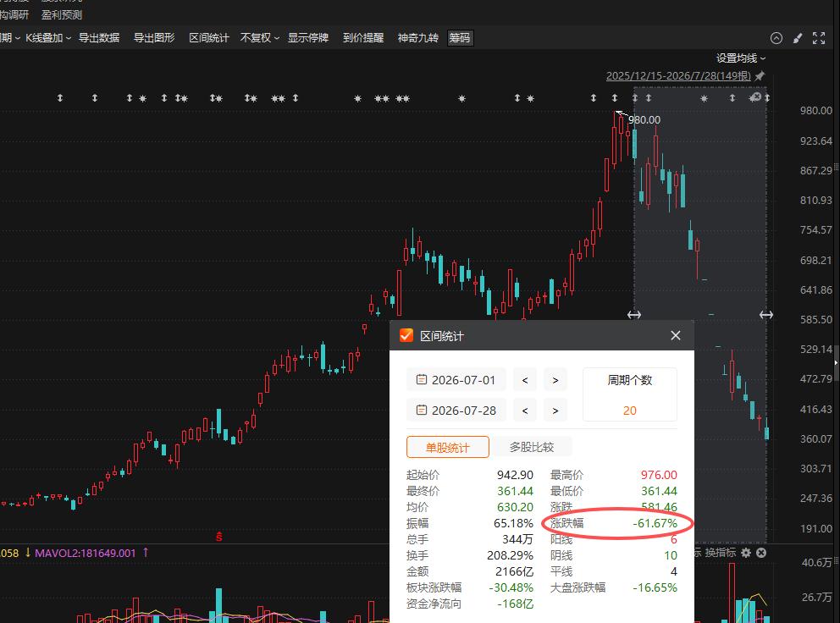Expand 设置均线 dropdown

[x=741, y=58]
